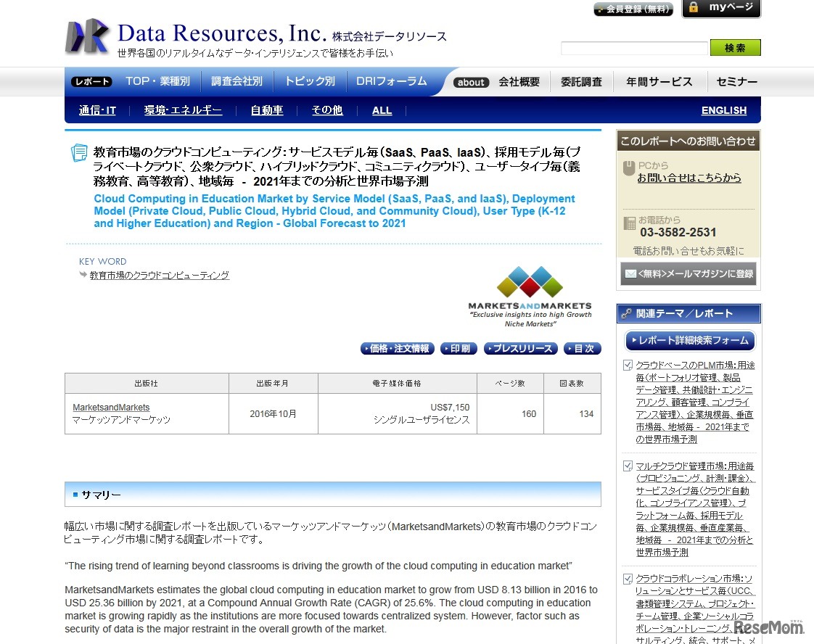The height and width of the screenshot is (644, 814).
Task: Click checkmark icon for マルチクラウド管理市場 report
Action: point(628,466)
